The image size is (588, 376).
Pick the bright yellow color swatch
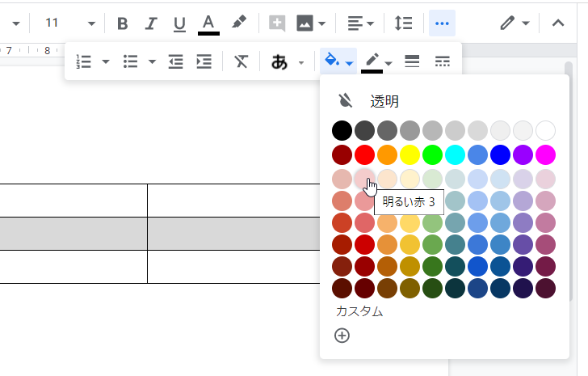click(x=409, y=154)
